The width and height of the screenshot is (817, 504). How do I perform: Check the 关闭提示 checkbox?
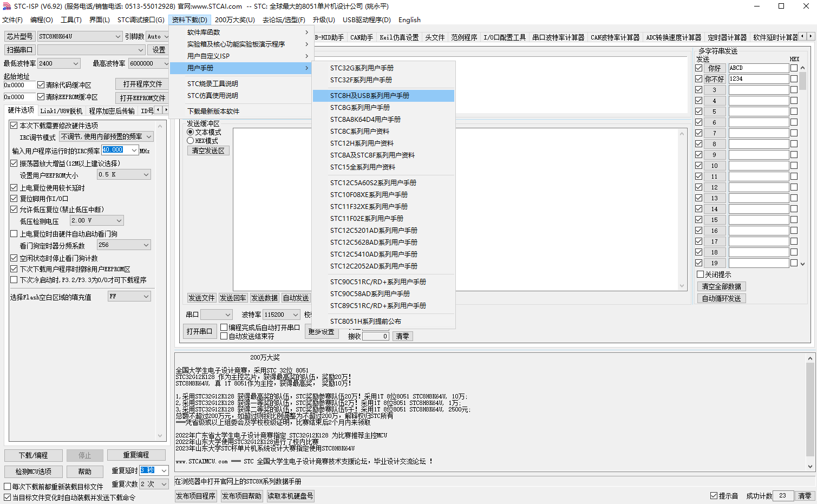(700, 274)
